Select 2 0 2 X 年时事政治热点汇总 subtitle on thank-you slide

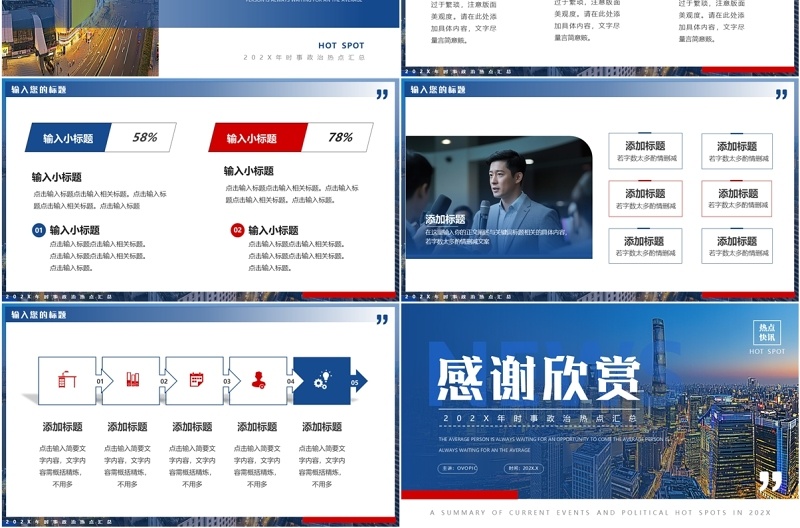(x=539, y=418)
